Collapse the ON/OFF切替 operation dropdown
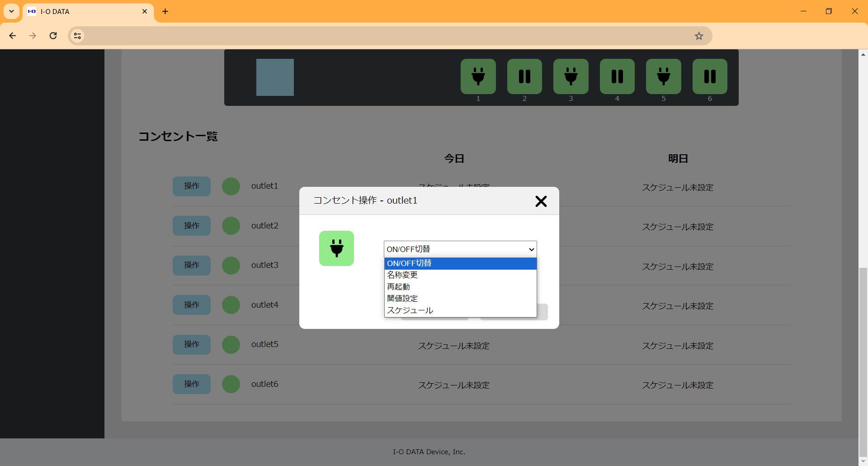This screenshot has width=868, height=466. 460,249
